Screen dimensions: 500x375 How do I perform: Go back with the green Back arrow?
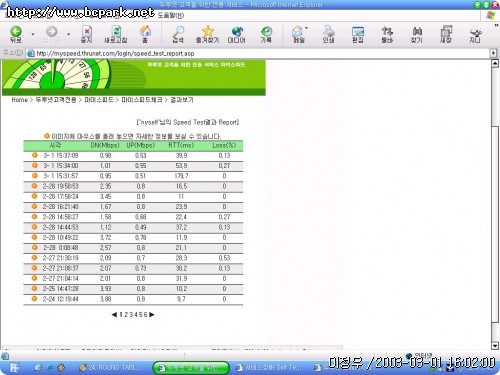[x=16, y=34]
